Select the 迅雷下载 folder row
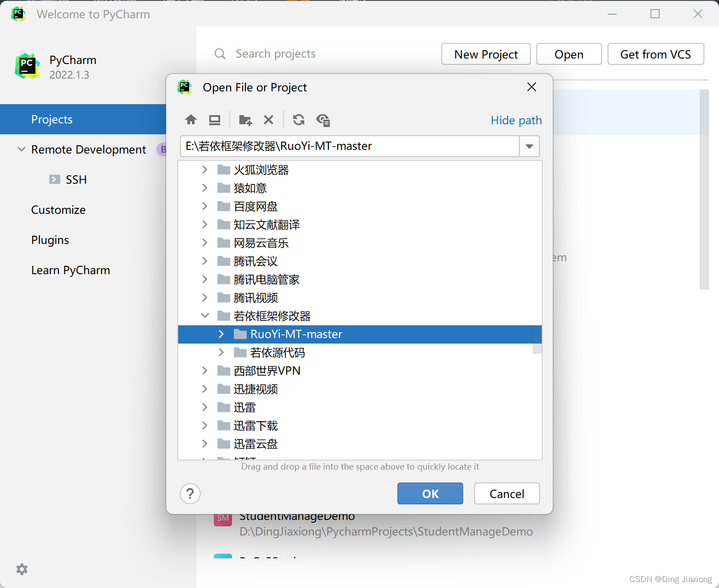The image size is (719, 588). click(360, 426)
